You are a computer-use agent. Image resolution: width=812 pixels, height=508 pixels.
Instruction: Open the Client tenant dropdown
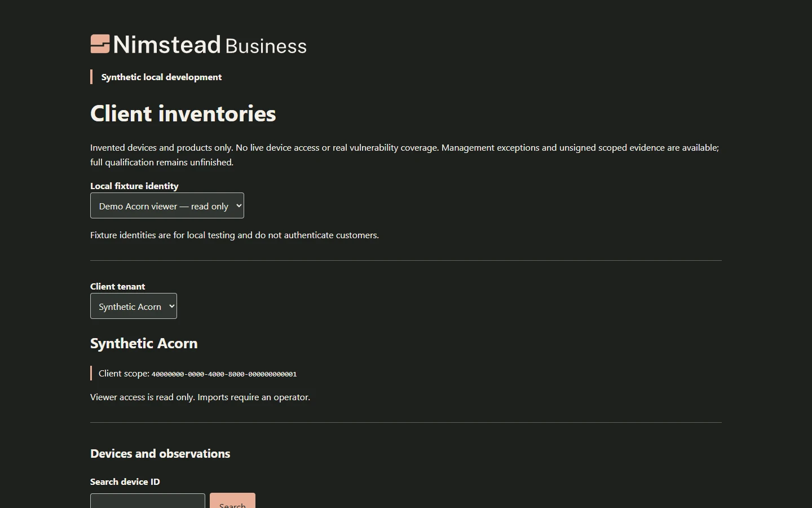(x=134, y=306)
